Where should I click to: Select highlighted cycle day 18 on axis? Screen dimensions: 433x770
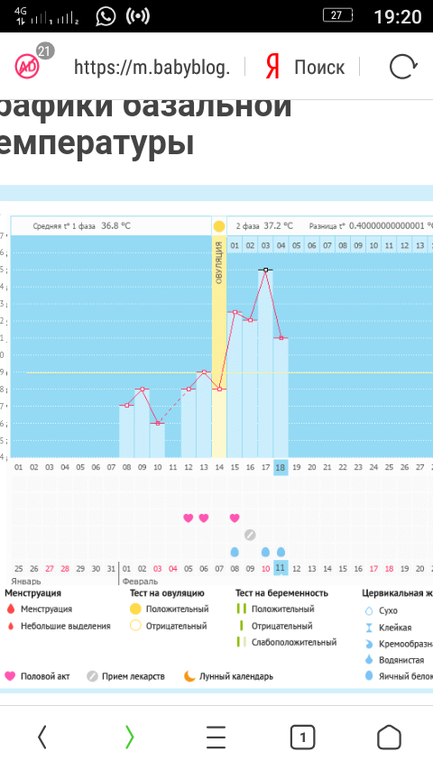click(x=280, y=468)
